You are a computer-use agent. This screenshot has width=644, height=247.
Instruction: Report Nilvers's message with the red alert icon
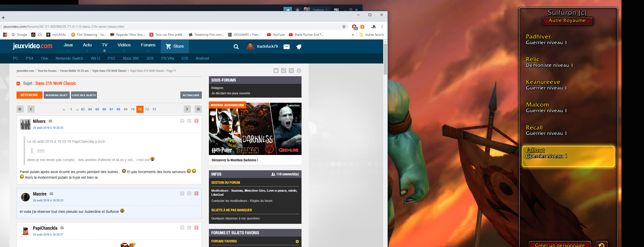196,121
